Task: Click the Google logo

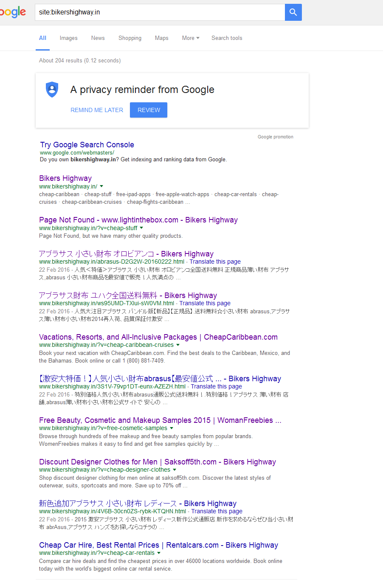Action: coord(13,13)
